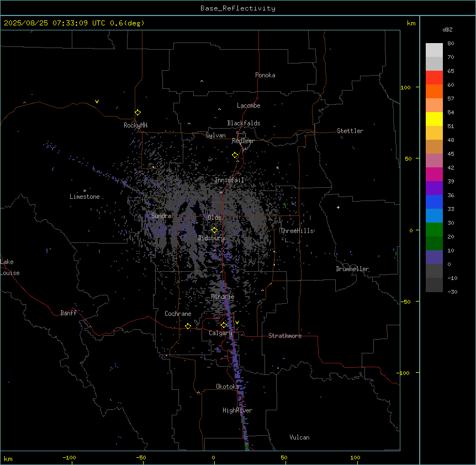Click the Innisfail label
This screenshot has height=465, width=476.
[x=229, y=180]
